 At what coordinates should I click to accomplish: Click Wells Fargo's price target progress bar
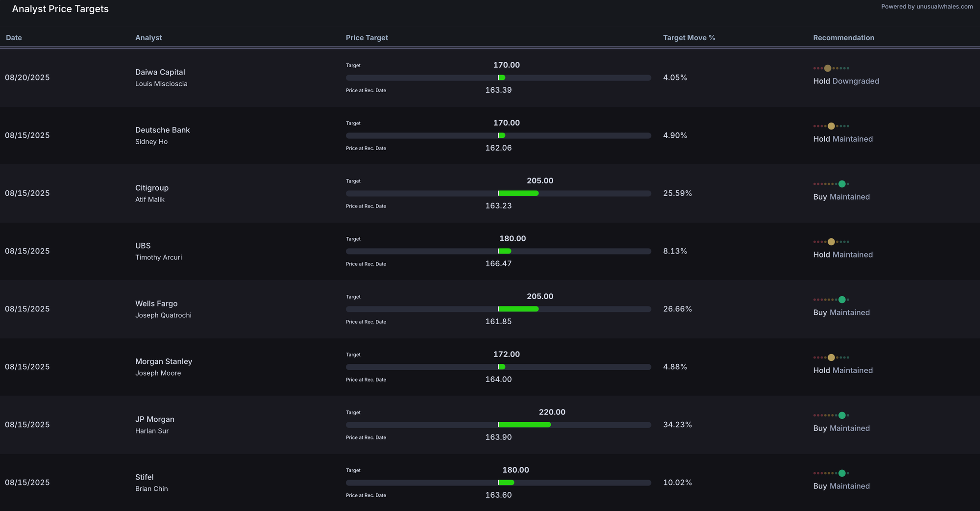tap(498, 309)
